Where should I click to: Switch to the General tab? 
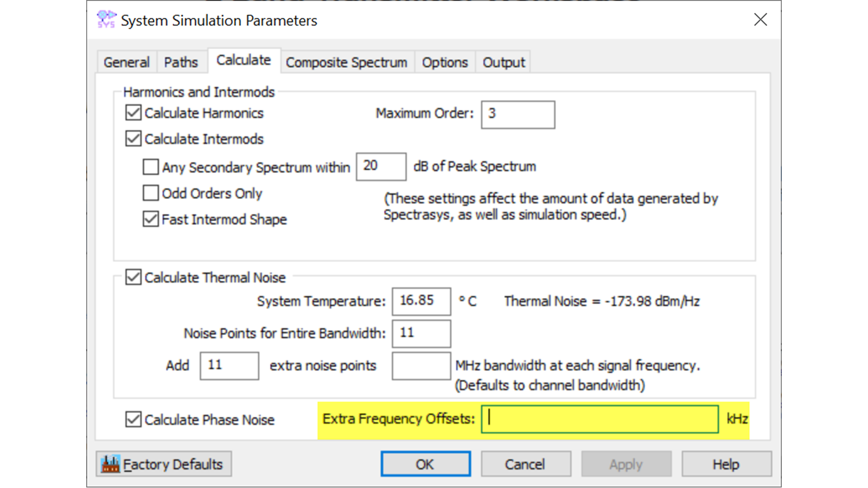(x=126, y=62)
